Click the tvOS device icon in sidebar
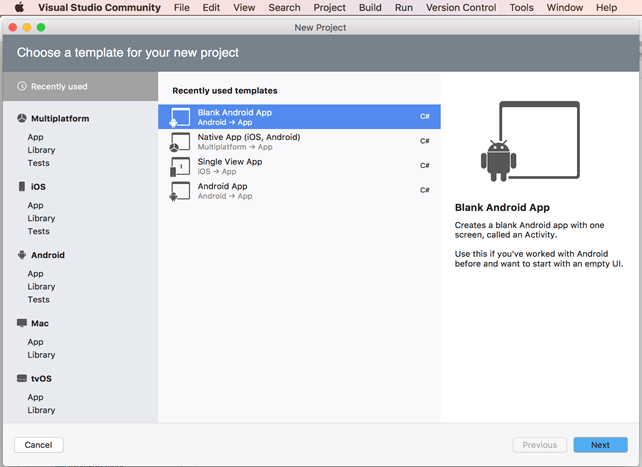Viewport: 642px width, 467px height. pyautogui.click(x=22, y=378)
